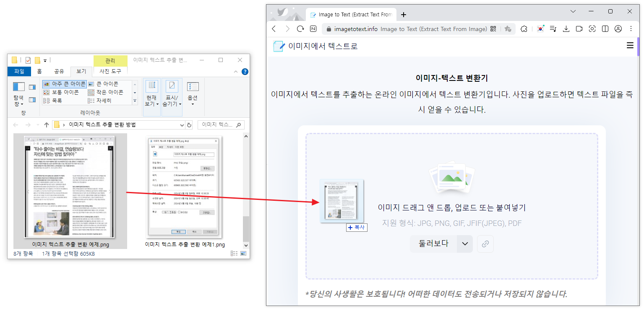This screenshot has height=311, width=644.
Task: Click the paste link icon button next to 둘러보다
Action: pos(485,244)
